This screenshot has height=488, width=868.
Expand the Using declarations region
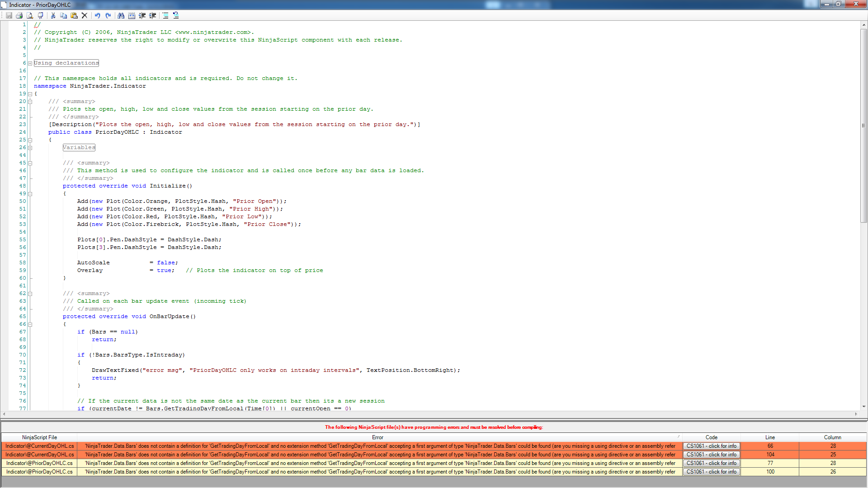click(x=30, y=63)
